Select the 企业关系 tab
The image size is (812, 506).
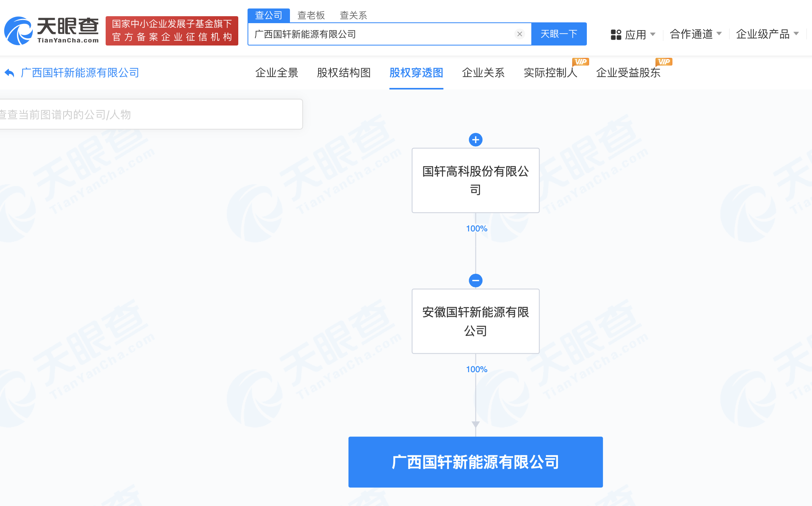(482, 72)
